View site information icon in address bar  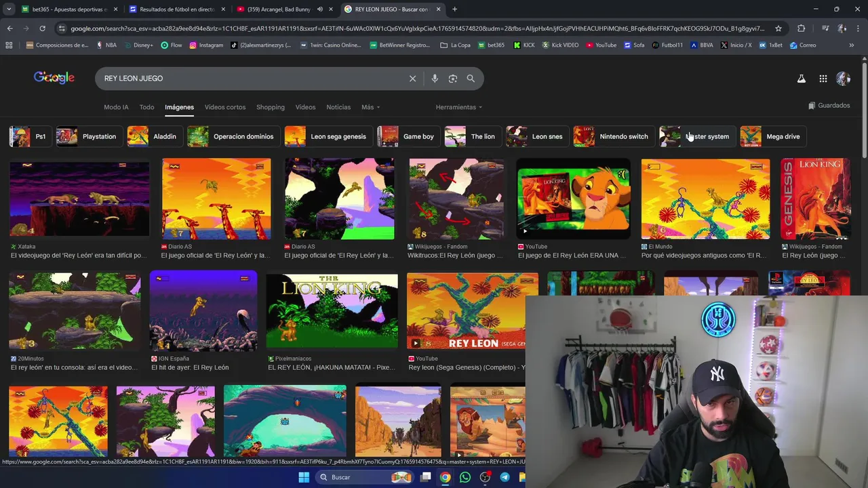pyautogui.click(x=62, y=28)
